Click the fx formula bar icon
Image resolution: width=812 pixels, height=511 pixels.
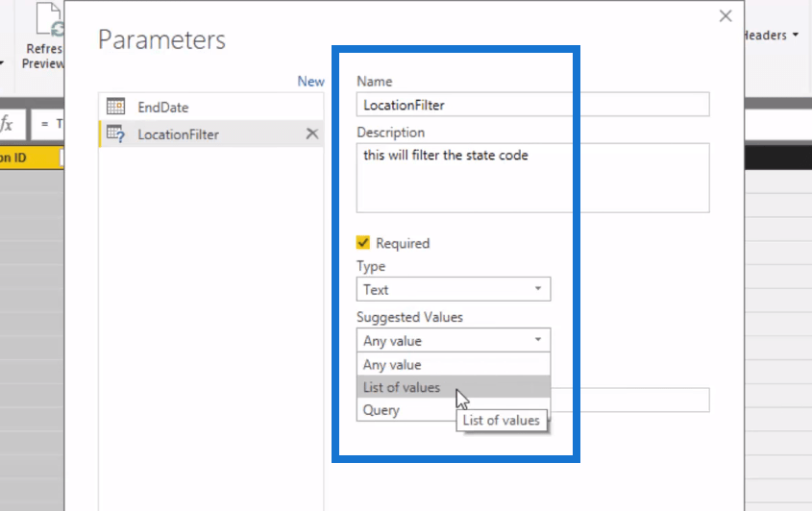[x=7, y=124]
